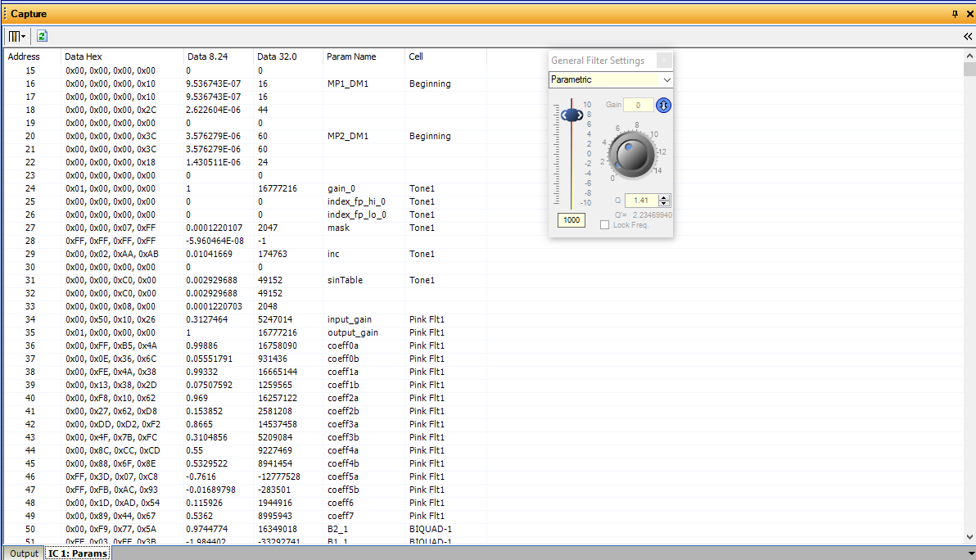Click hex value 0x00, 0x00, 0x00, 0x2C
Image resolution: width=976 pixels, height=560 pixels.
click(x=111, y=110)
